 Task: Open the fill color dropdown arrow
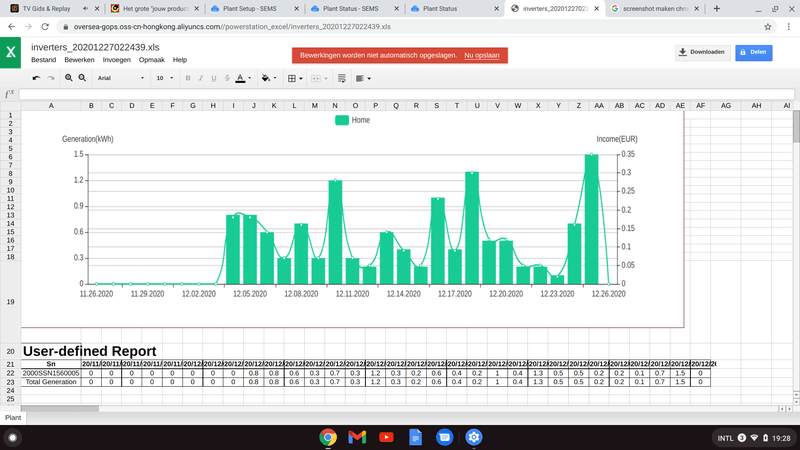tap(275, 78)
